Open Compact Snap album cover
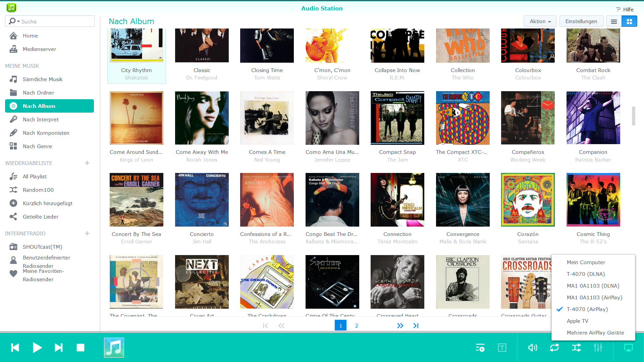This screenshot has width=644, height=362. 397,118
